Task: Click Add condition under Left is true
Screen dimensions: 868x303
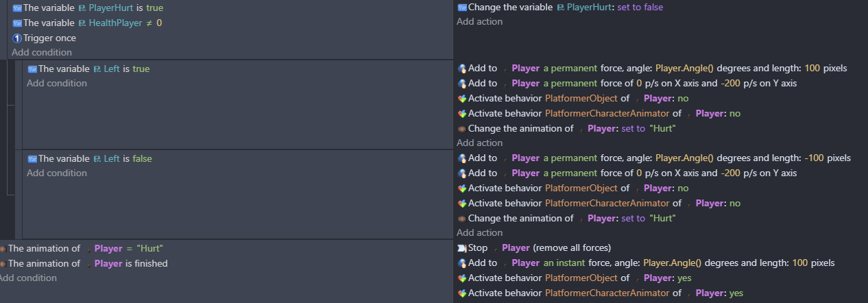Action: [57, 84]
